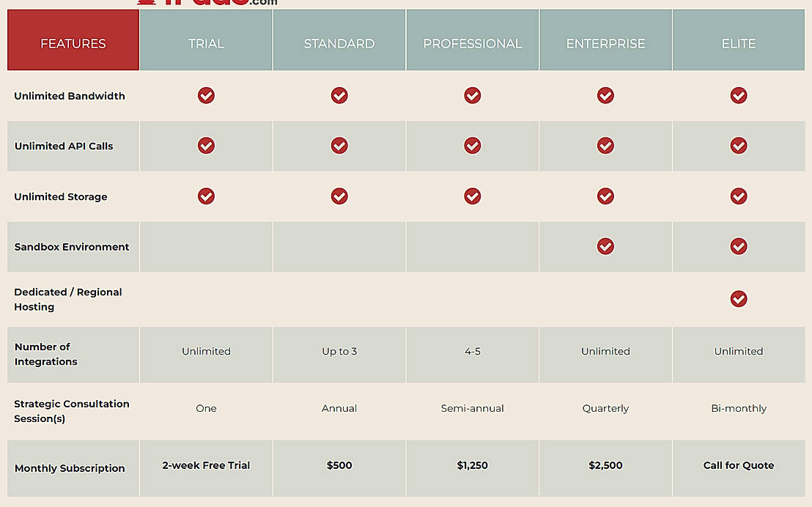Click the Professional Unlimited Storage checkmark
The height and width of the screenshot is (507, 812).
tap(473, 196)
